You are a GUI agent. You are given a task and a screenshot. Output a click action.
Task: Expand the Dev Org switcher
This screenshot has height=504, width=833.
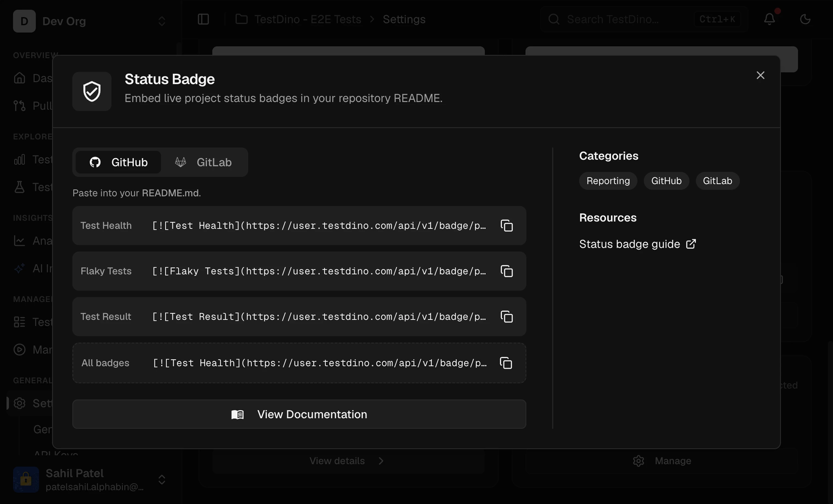pyautogui.click(x=162, y=21)
